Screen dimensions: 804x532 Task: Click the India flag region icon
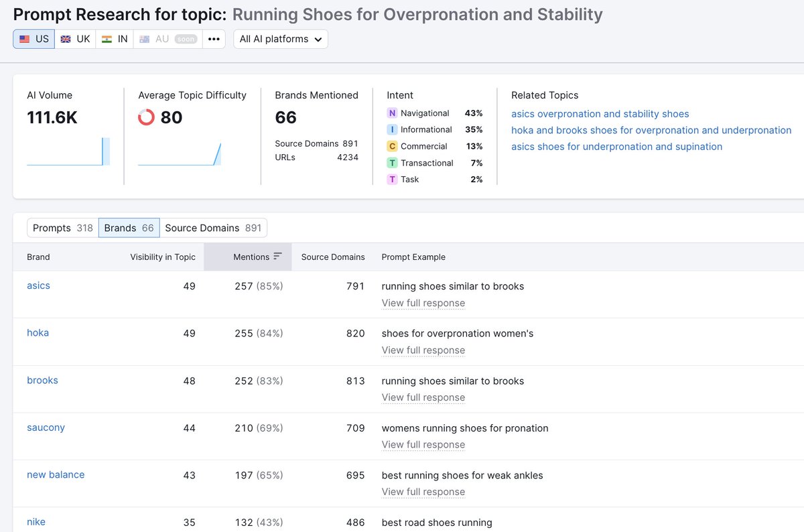(x=107, y=38)
